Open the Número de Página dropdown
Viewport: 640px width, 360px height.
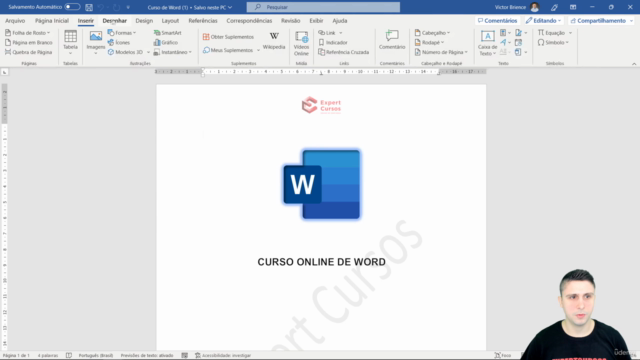441,52
